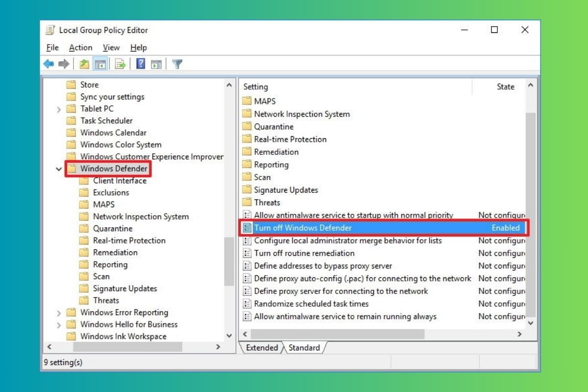Click the tree pane scroll-right arrow
Screen dimensions: 588x392
tap(218, 347)
